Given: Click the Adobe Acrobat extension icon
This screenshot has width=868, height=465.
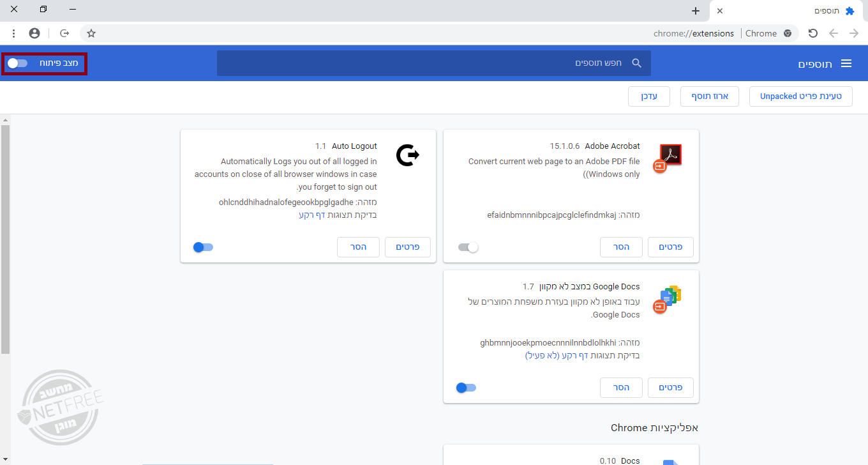Looking at the screenshot, I should point(668,157).
